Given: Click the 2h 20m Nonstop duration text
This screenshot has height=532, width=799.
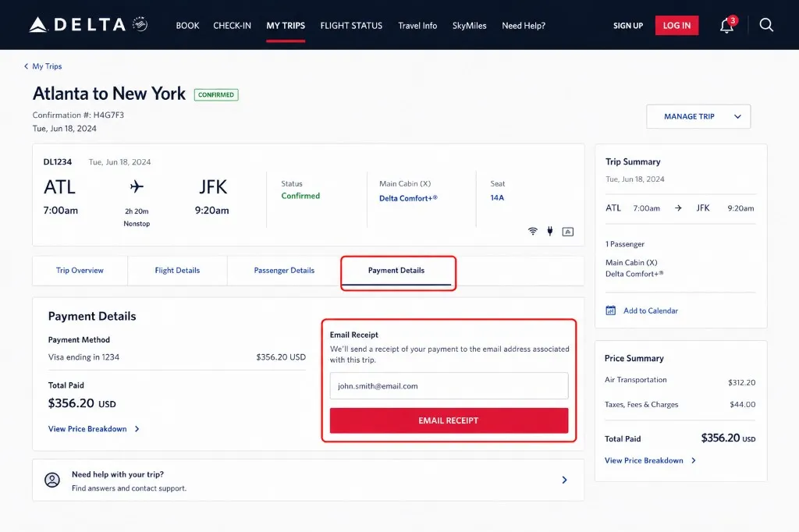Looking at the screenshot, I should 137,217.
